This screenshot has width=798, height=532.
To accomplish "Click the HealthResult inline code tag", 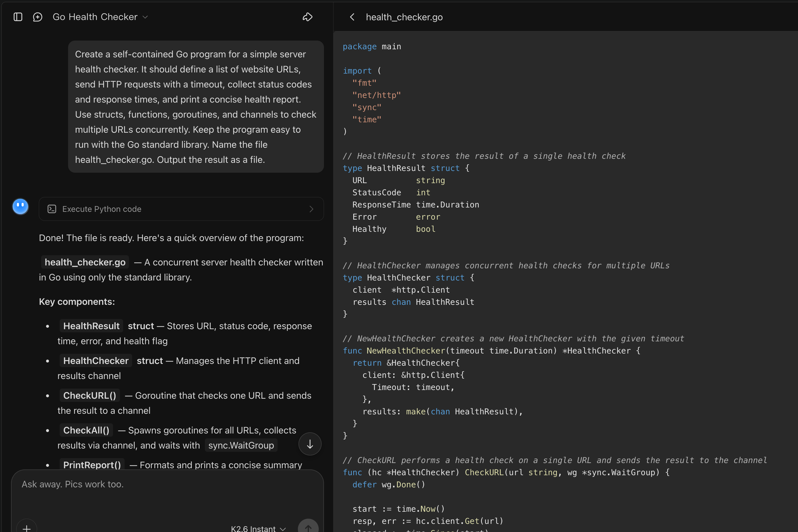I will [x=91, y=326].
